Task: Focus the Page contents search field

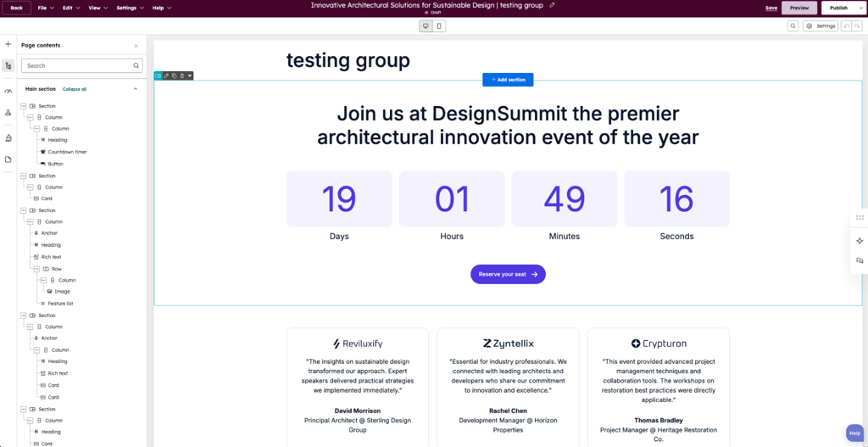Action: point(82,65)
